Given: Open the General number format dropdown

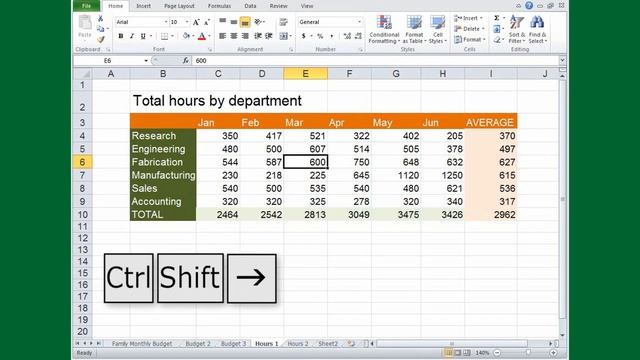Looking at the screenshot, I should point(359,22).
